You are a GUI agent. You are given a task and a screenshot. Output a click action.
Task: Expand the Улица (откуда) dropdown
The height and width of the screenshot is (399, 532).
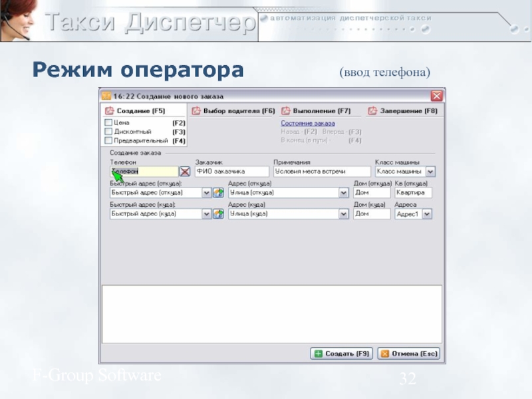pos(343,193)
